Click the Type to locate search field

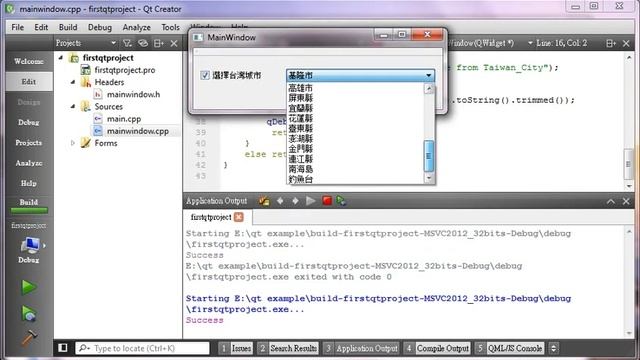[x=142, y=348]
